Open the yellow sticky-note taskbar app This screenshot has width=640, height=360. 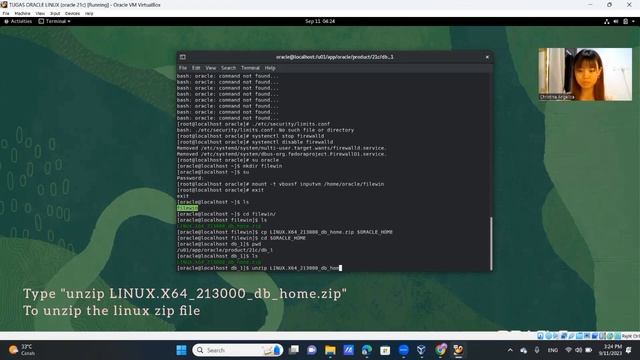tap(385, 350)
